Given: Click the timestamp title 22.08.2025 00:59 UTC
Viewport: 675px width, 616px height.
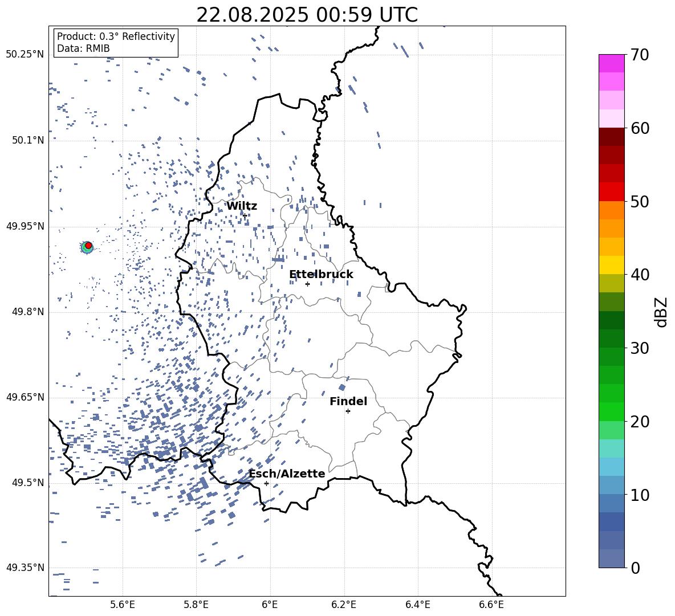Looking at the screenshot, I should pyautogui.click(x=307, y=15).
